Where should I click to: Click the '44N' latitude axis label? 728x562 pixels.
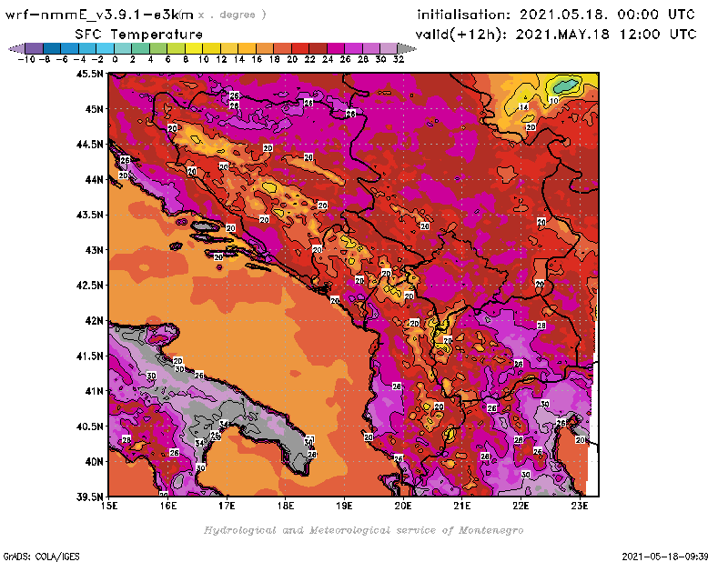[x=94, y=179]
